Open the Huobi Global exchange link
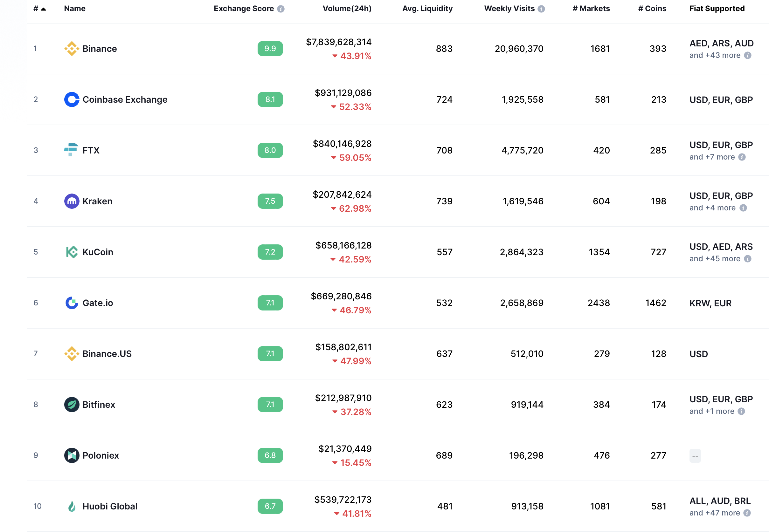This screenshot has height=532, width=769. coord(110,506)
